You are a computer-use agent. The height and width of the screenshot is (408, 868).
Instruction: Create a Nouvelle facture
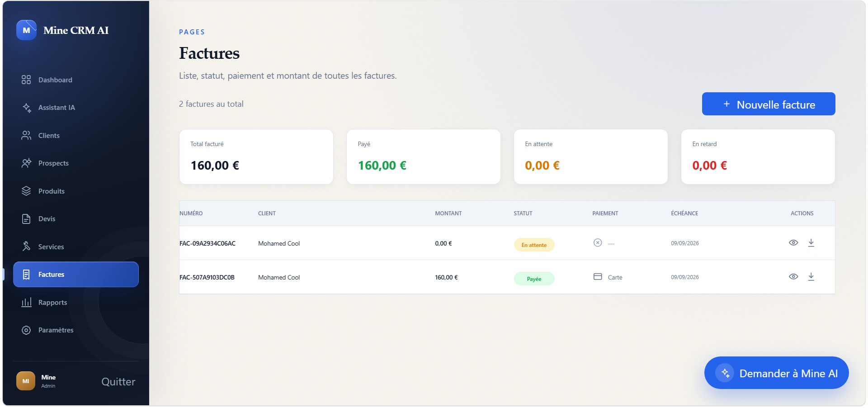tap(769, 104)
